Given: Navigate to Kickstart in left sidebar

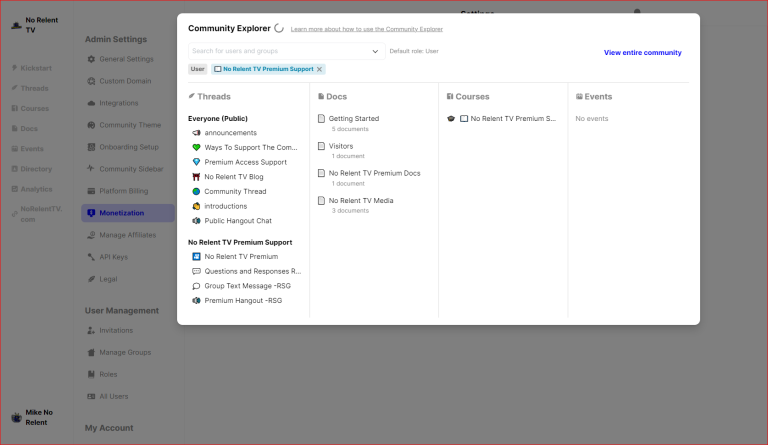Looking at the screenshot, I should [x=32, y=68].
